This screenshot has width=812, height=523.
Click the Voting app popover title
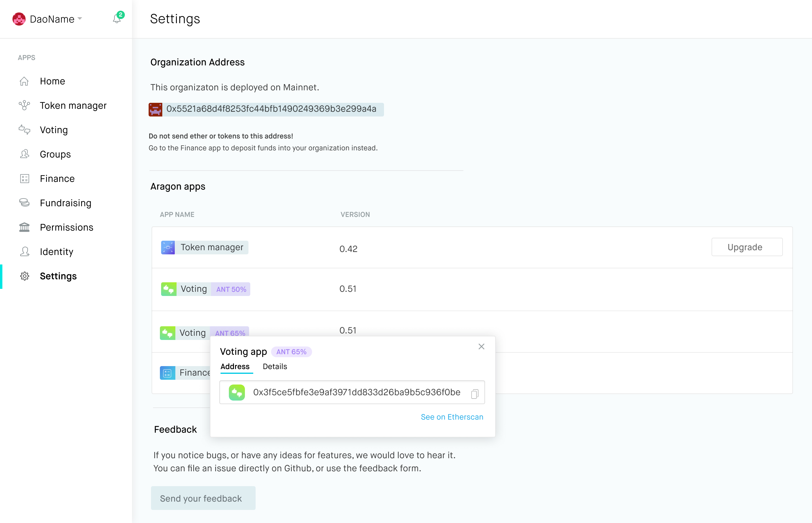[x=243, y=352]
